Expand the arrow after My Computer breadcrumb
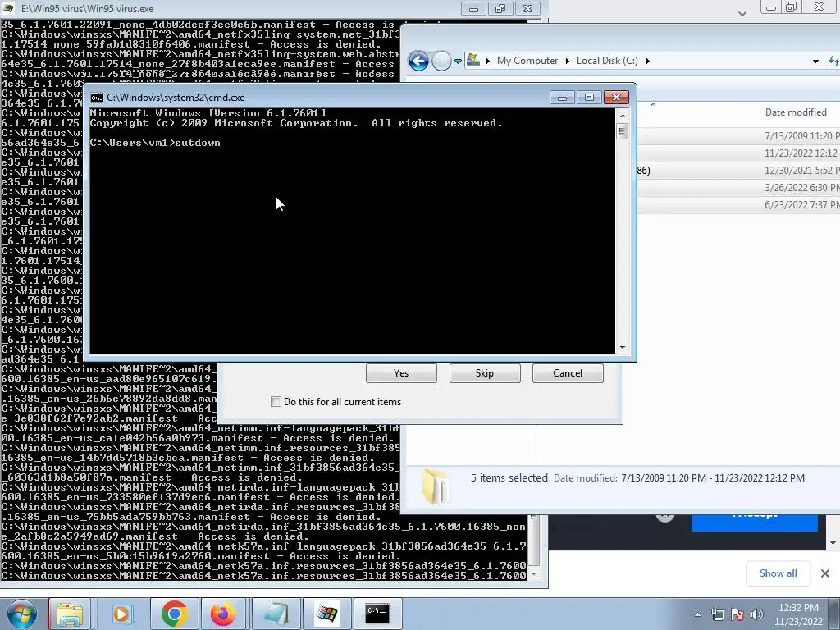This screenshot has width=840, height=630. (x=568, y=61)
